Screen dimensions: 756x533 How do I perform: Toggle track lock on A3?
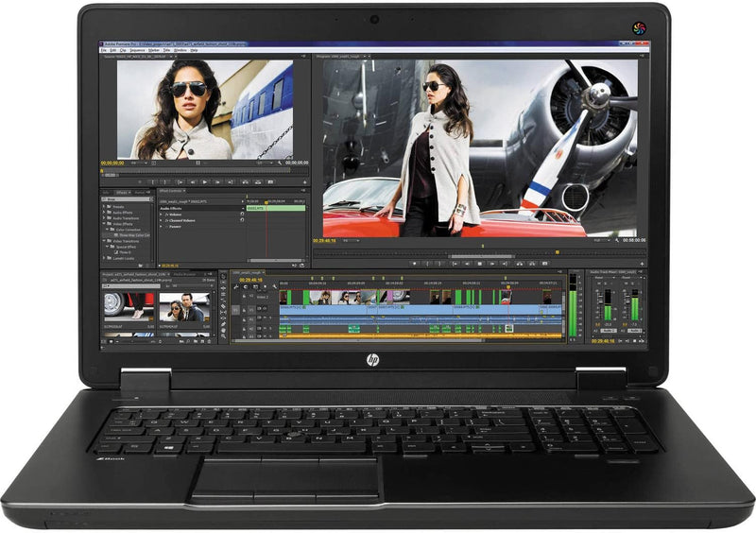tap(244, 336)
